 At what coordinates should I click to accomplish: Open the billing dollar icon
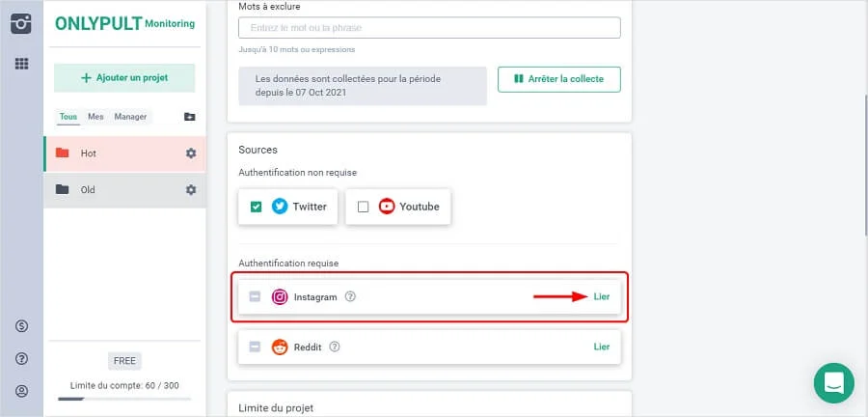click(x=21, y=326)
